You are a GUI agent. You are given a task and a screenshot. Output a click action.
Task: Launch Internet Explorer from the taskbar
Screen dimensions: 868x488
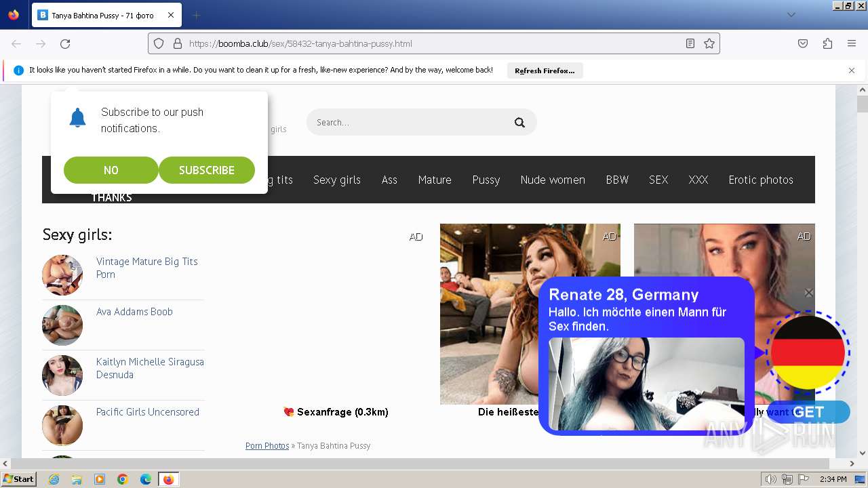(x=54, y=479)
